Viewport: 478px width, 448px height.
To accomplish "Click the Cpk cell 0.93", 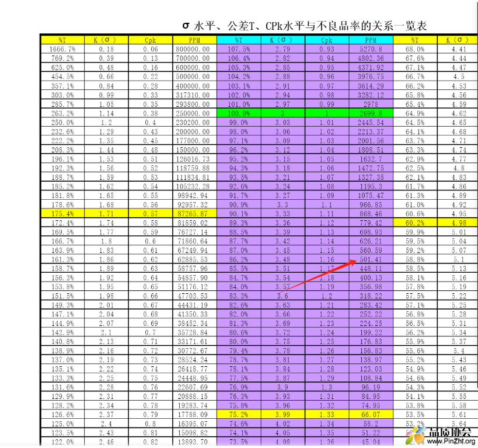I will (327, 49).
